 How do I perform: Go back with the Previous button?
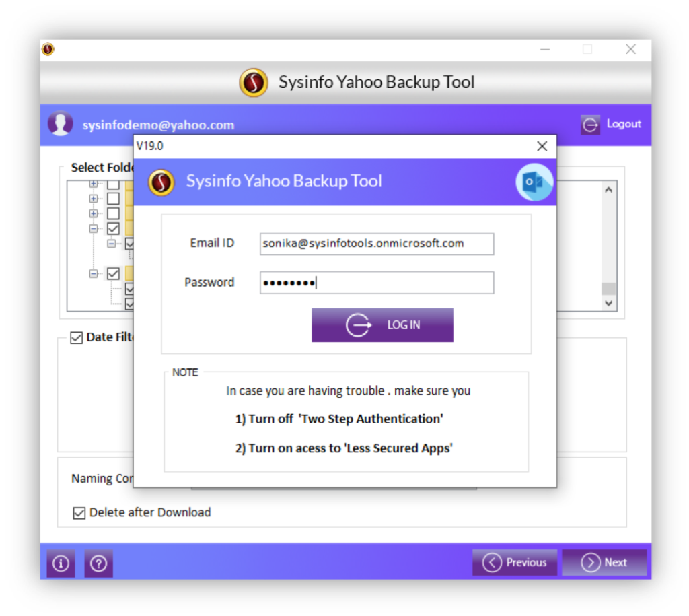[515, 562]
